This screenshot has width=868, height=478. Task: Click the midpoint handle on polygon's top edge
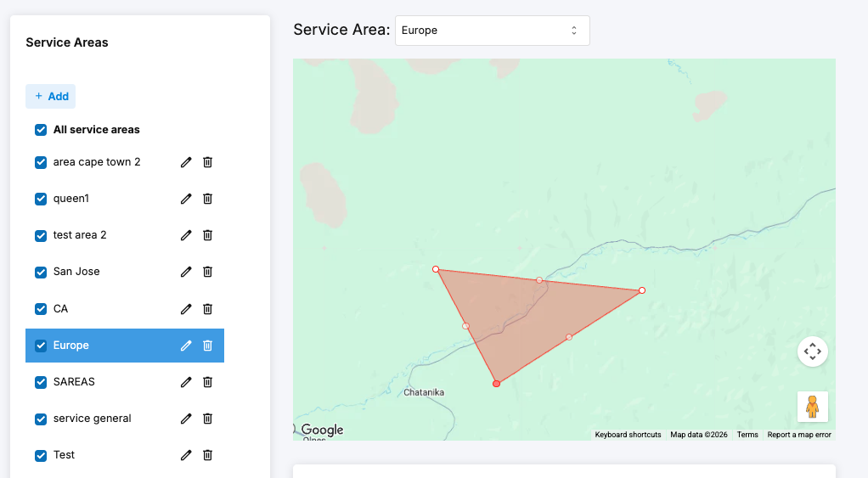539,280
